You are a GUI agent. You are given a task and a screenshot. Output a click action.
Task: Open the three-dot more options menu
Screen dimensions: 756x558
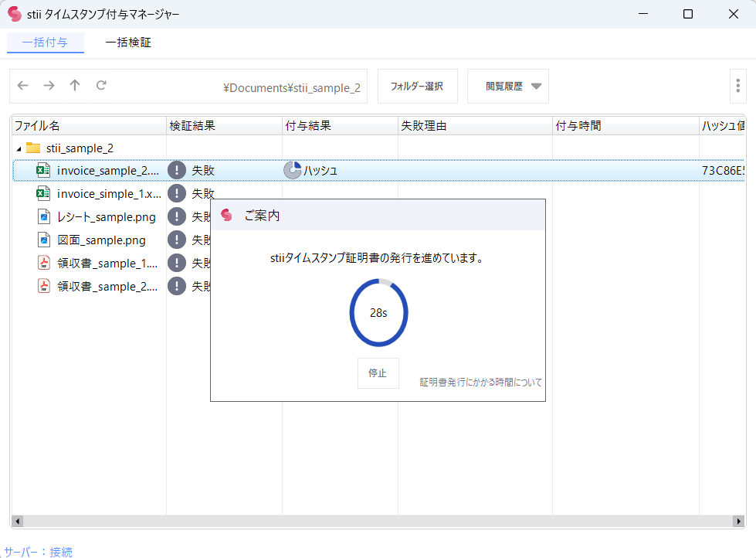click(737, 86)
